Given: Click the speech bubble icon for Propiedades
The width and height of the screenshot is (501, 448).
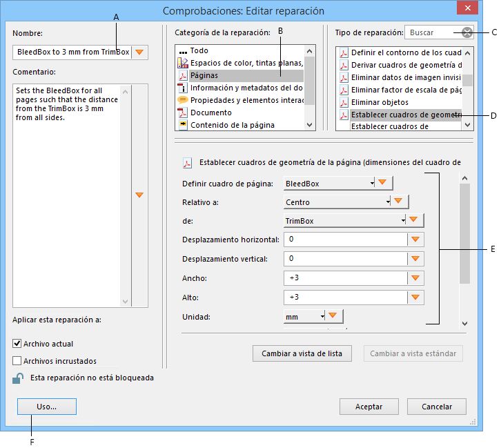Looking at the screenshot, I should pyautogui.click(x=183, y=100).
